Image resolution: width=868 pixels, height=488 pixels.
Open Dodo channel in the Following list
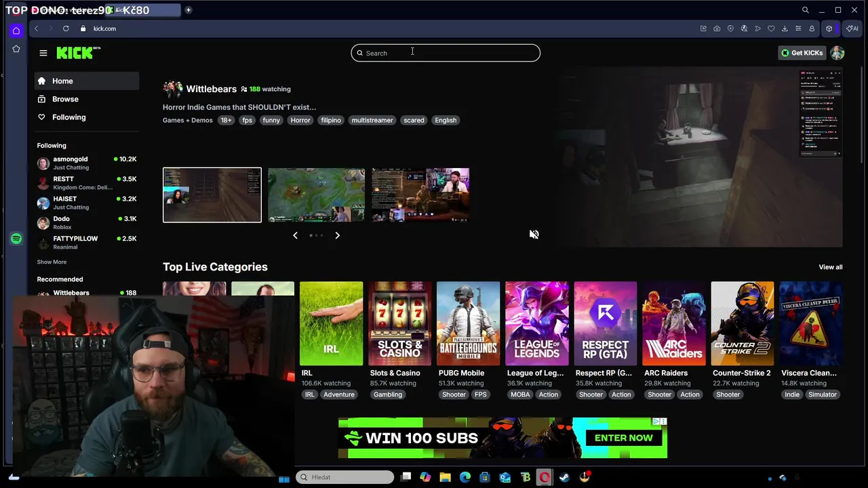click(x=87, y=222)
